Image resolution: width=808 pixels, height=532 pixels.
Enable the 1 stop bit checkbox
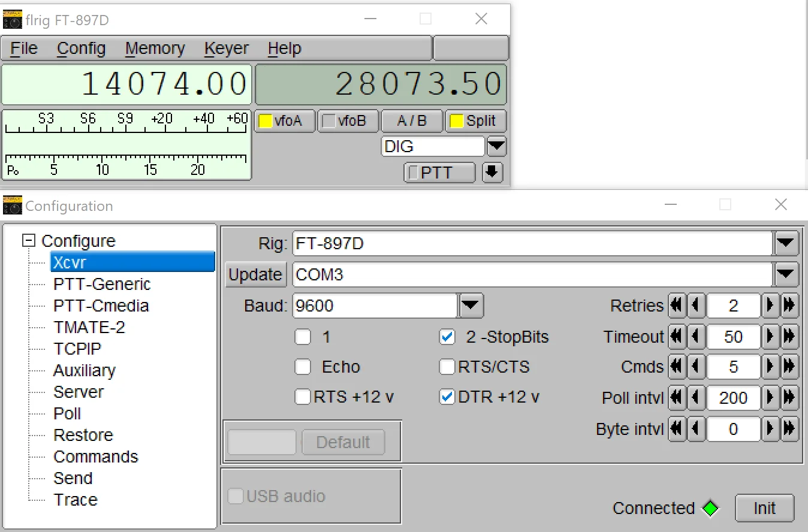(x=303, y=337)
